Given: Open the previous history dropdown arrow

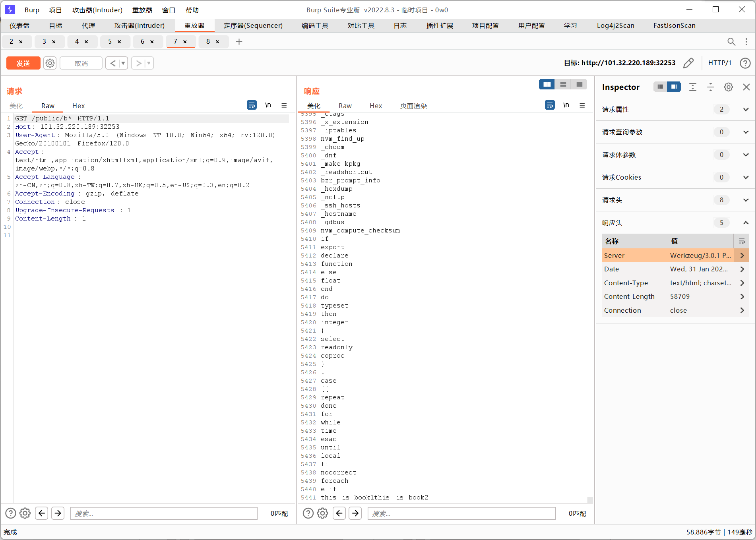Looking at the screenshot, I should (x=123, y=63).
